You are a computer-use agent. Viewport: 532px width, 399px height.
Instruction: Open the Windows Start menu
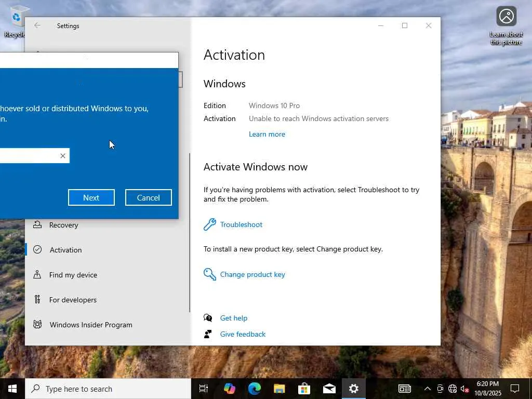click(12, 389)
